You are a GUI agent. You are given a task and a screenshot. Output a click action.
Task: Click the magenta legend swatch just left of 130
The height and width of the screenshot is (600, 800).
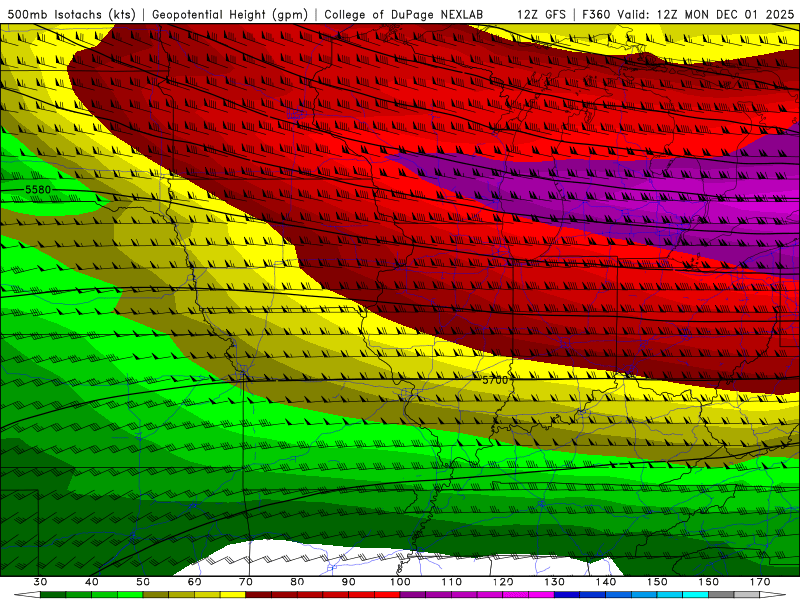(541, 594)
